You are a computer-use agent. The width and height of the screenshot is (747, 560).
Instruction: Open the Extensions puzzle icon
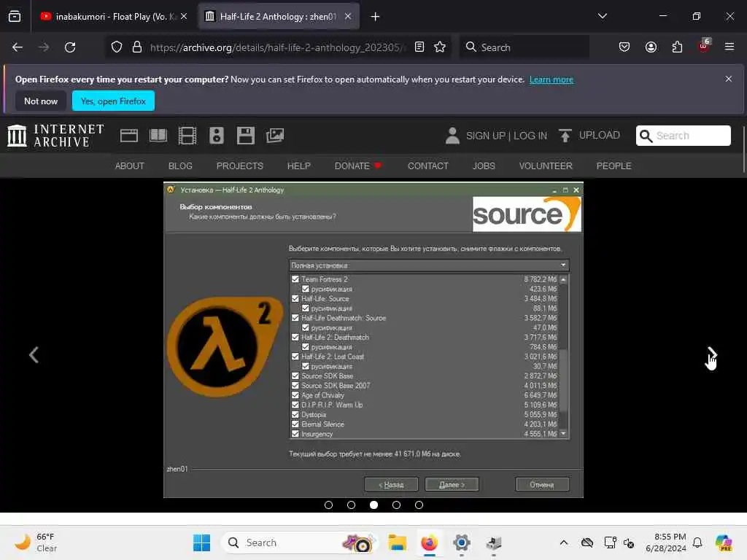(x=677, y=47)
